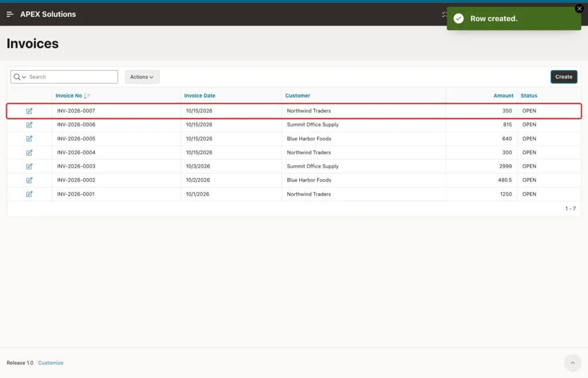Open the Customer column header
Screen dimensions: 588x378
tap(298, 95)
